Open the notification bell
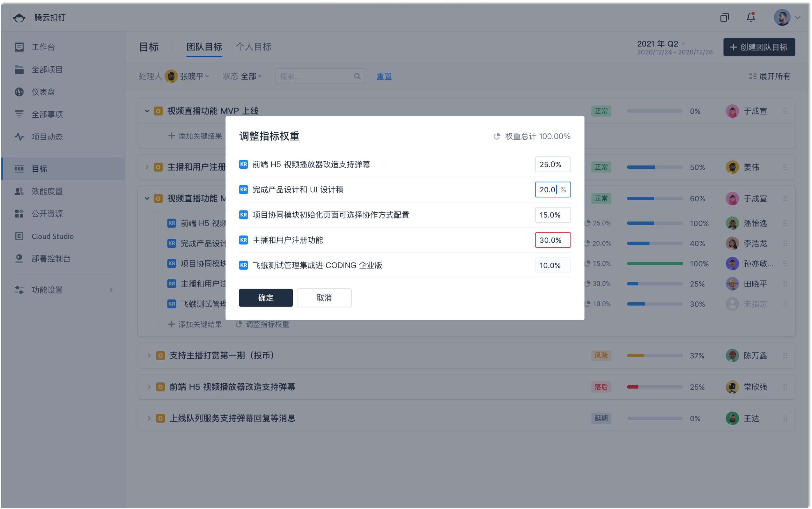The height and width of the screenshot is (509, 812). (x=750, y=17)
